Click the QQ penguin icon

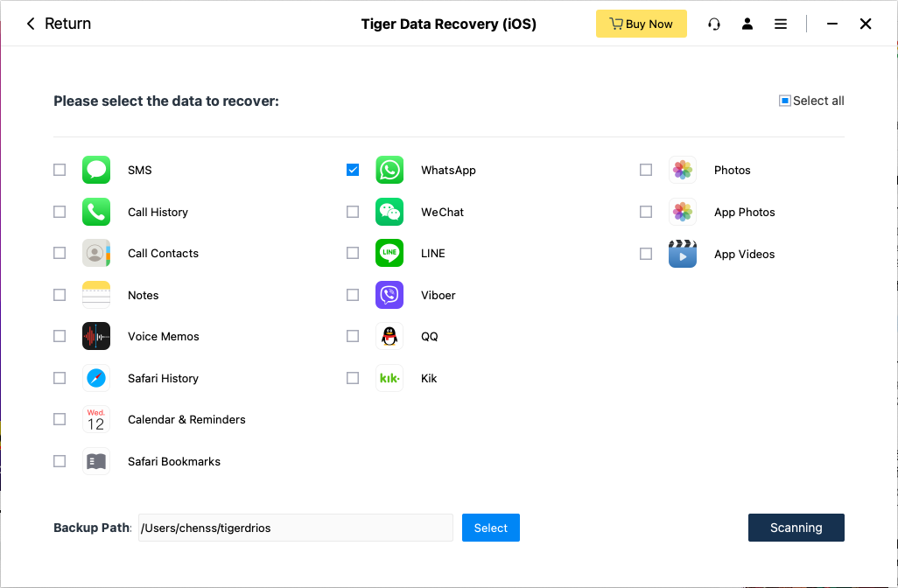(x=389, y=336)
